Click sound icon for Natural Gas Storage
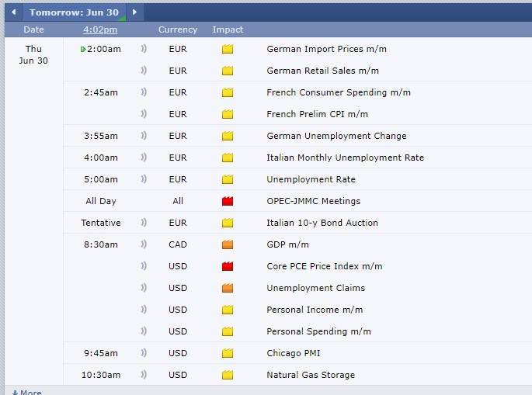 point(144,375)
